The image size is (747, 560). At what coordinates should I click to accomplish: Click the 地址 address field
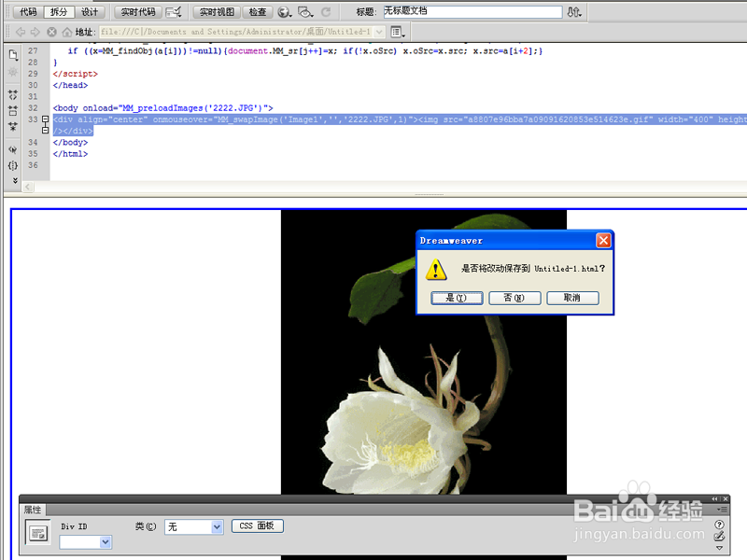(236, 32)
